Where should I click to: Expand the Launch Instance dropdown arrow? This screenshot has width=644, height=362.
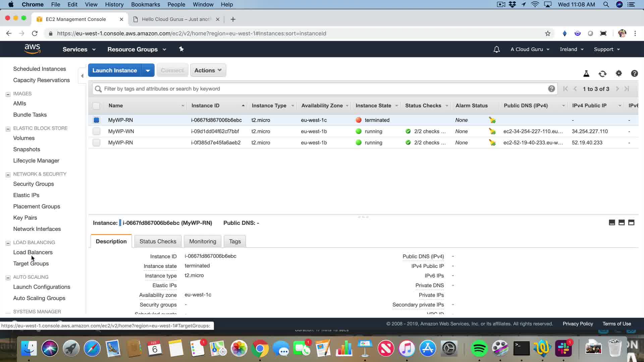148,70
